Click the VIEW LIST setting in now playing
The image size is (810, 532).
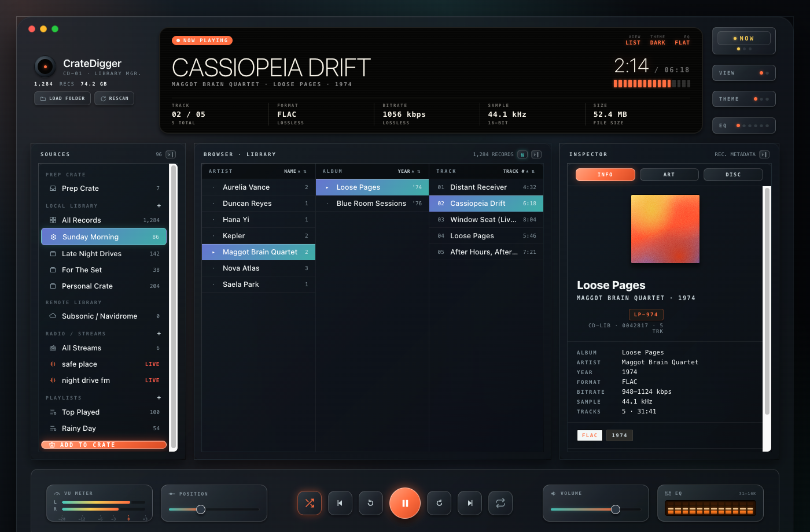tap(633, 40)
